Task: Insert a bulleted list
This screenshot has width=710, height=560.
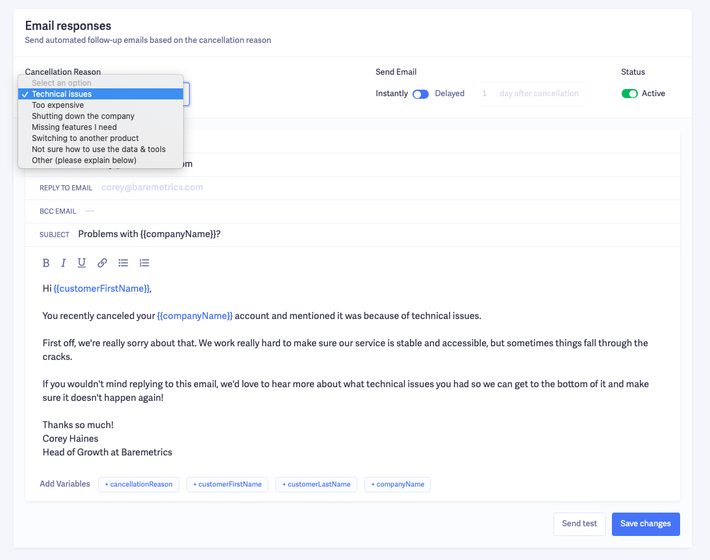Action: click(123, 263)
